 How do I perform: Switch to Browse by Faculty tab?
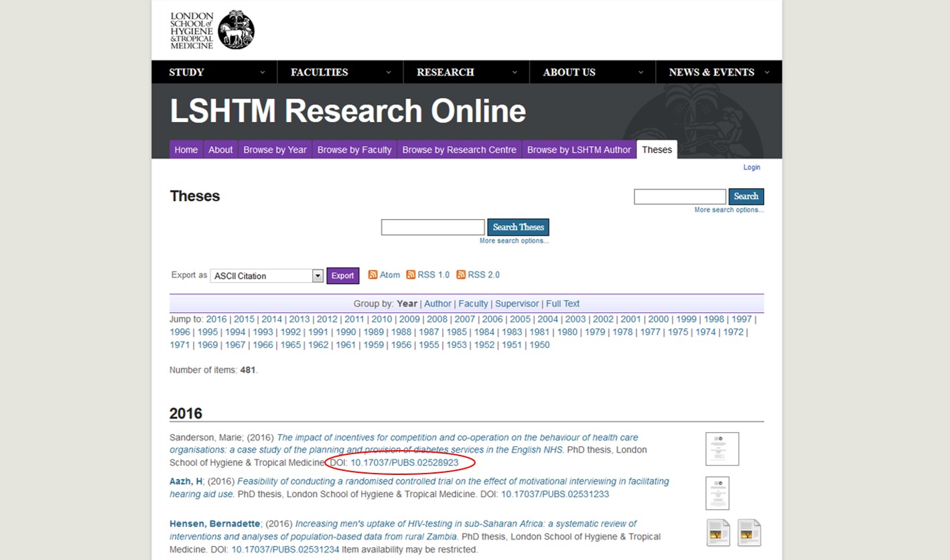(x=354, y=149)
